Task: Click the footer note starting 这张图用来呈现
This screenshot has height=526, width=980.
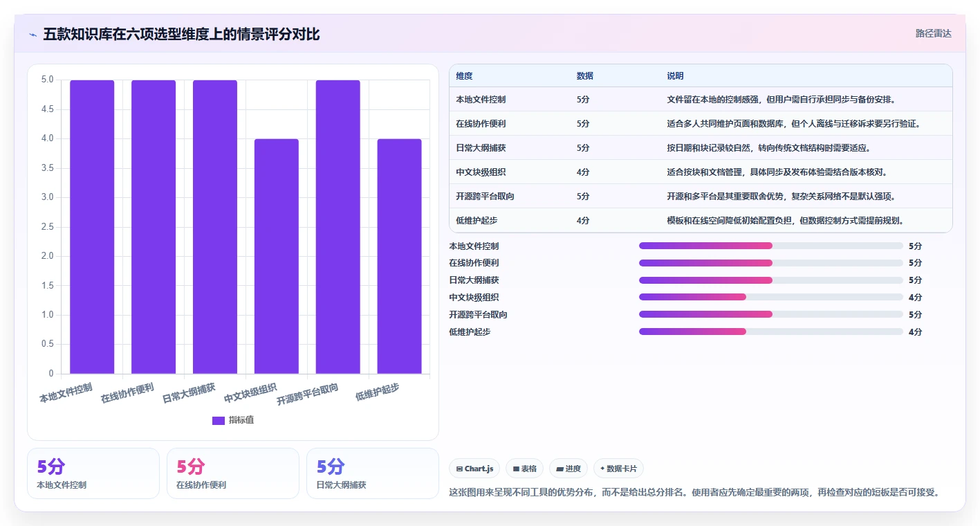Action: point(696,492)
